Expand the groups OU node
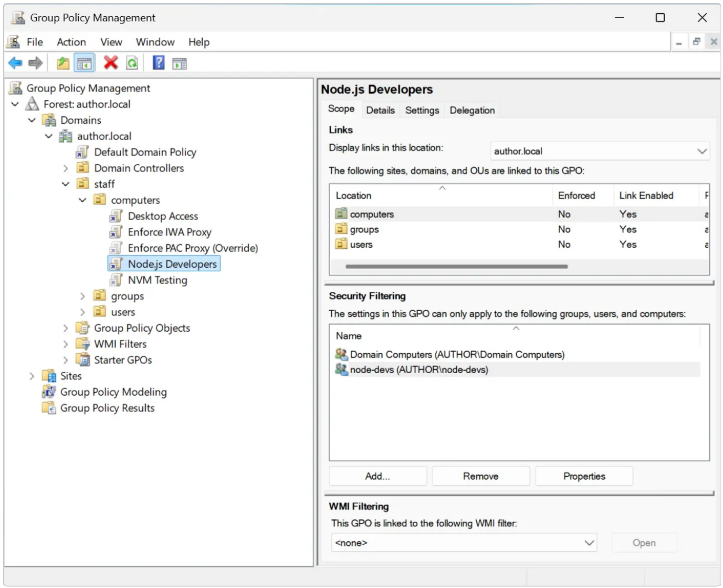Viewport: 723px width, 588px height. coord(82,296)
